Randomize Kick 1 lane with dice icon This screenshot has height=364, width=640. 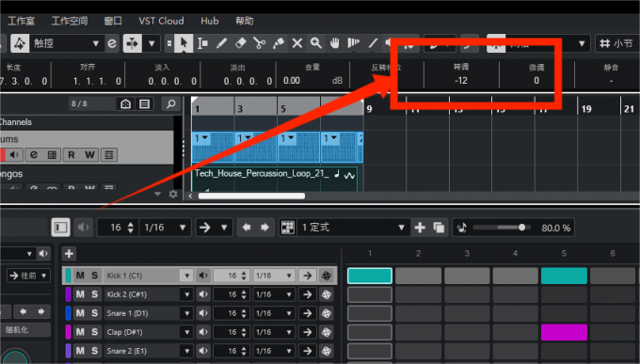click(x=327, y=276)
